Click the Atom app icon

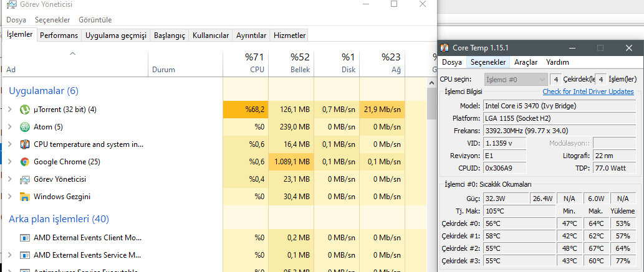[25, 127]
